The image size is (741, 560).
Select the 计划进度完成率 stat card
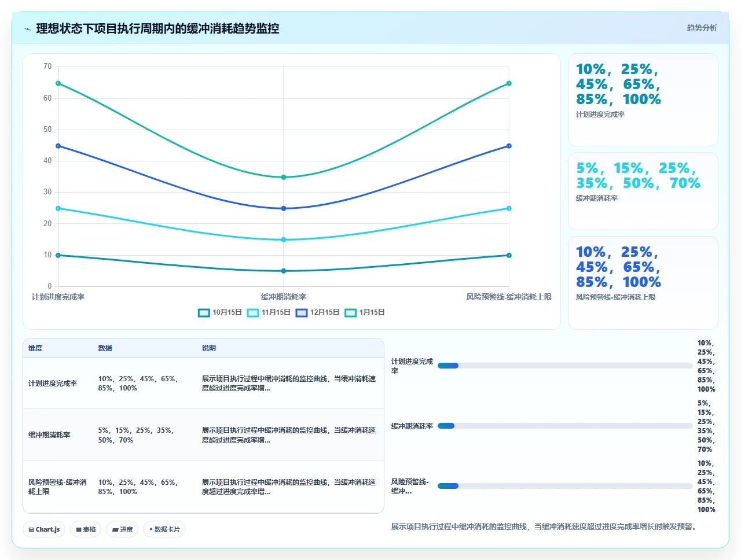(643, 100)
